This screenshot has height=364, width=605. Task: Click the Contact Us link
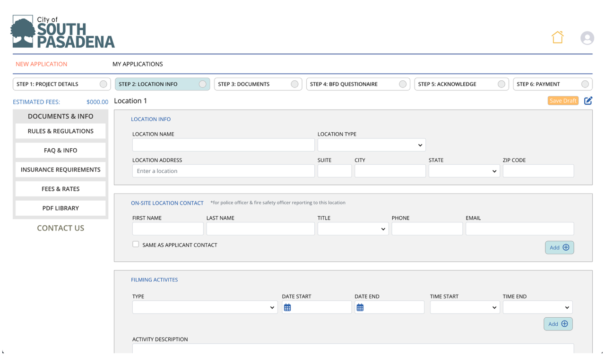click(x=60, y=228)
